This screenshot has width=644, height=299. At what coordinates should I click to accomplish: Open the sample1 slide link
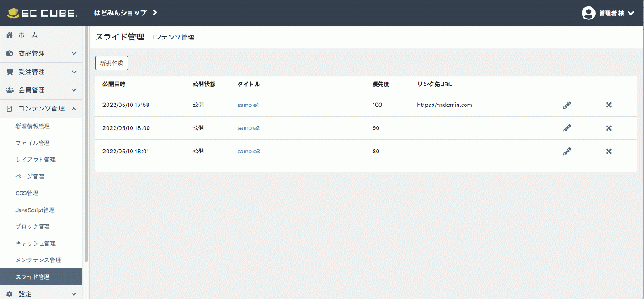[x=249, y=105]
